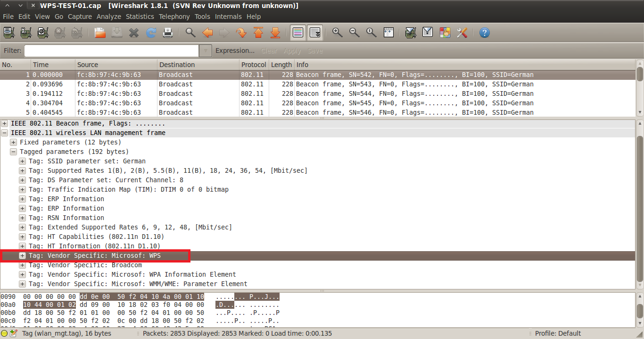Find a packet with magnifier icon
The height and width of the screenshot is (339, 644).
coord(190,33)
